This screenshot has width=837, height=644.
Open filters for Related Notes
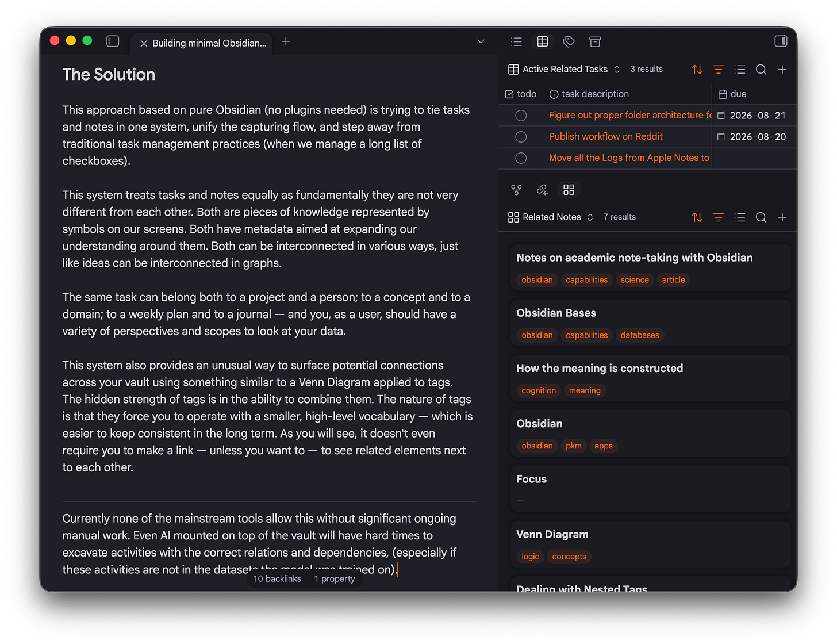coord(719,217)
